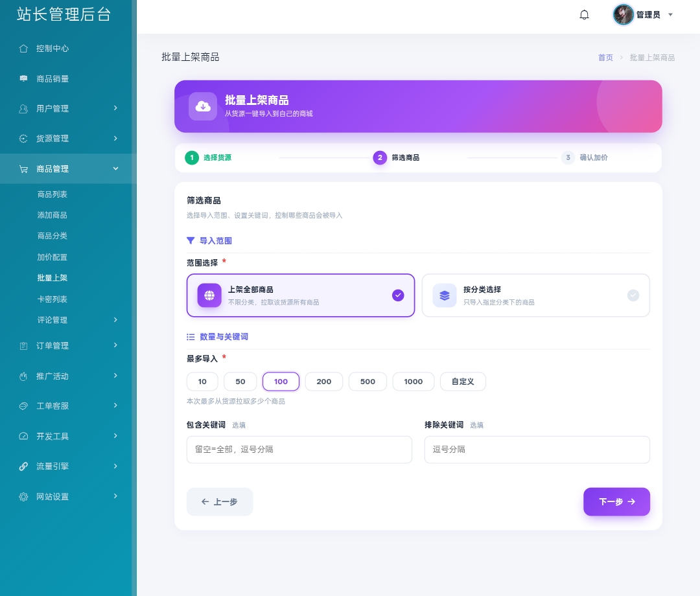Click step 2 purple circle 筛选商品
The image size is (700, 596).
coord(380,157)
